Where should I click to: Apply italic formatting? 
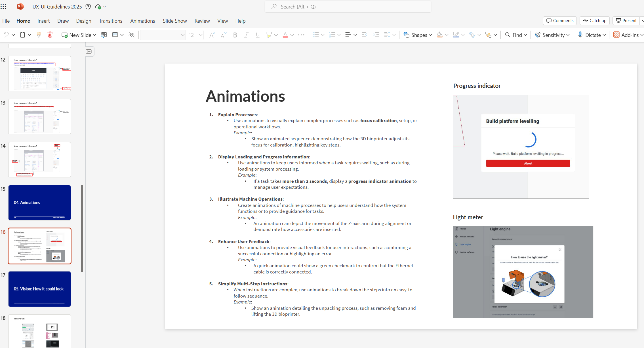(x=246, y=35)
